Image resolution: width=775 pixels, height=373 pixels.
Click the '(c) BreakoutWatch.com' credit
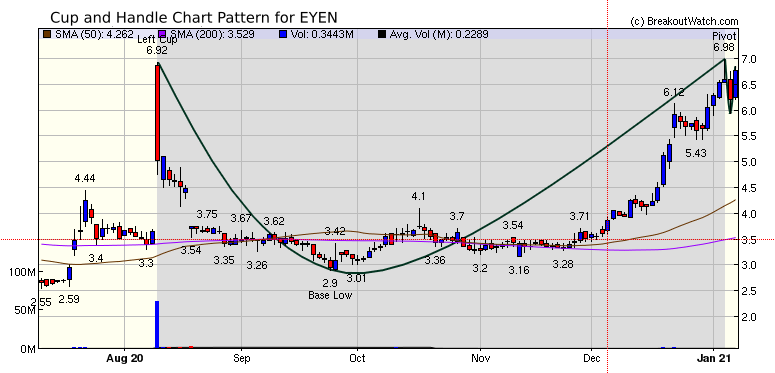684,21
